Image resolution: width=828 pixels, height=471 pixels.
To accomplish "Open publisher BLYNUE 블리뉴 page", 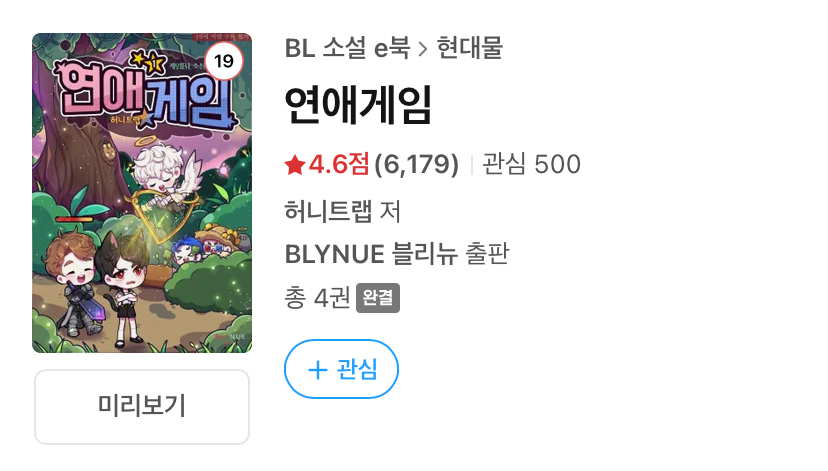I will [x=397, y=254].
